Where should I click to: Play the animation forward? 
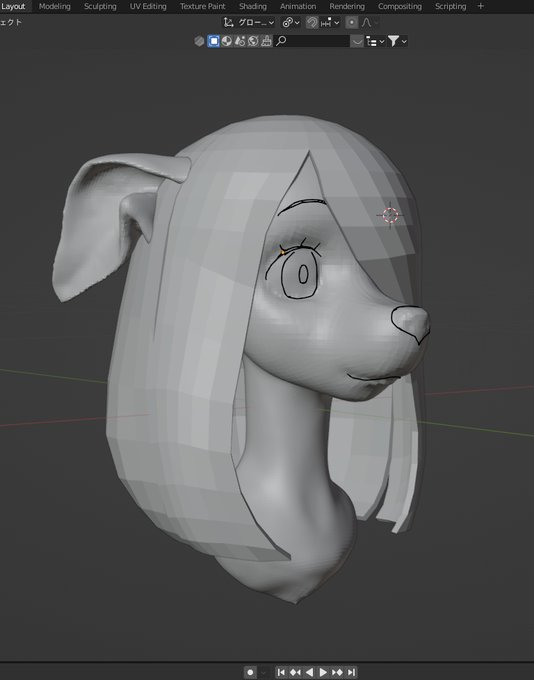tap(323, 673)
